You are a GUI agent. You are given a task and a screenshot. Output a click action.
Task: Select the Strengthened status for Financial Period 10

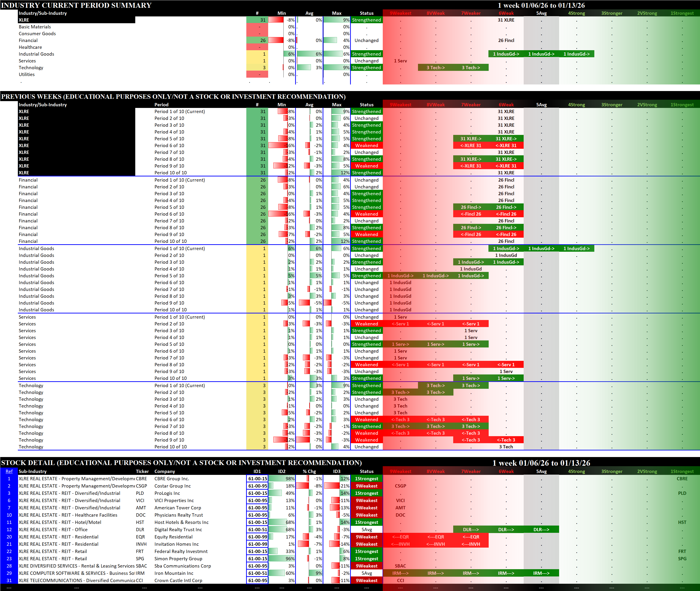pyautogui.click(x=366, y=241)
